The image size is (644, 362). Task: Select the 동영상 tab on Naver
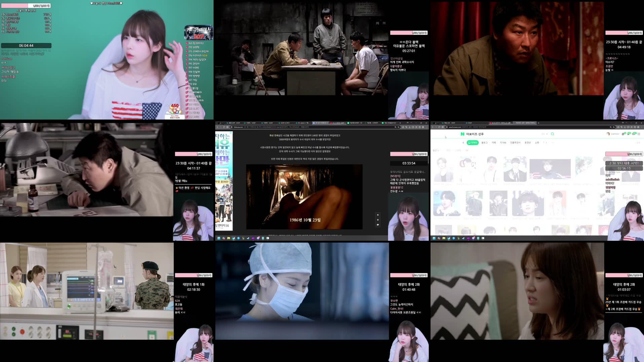click(528, 143)
